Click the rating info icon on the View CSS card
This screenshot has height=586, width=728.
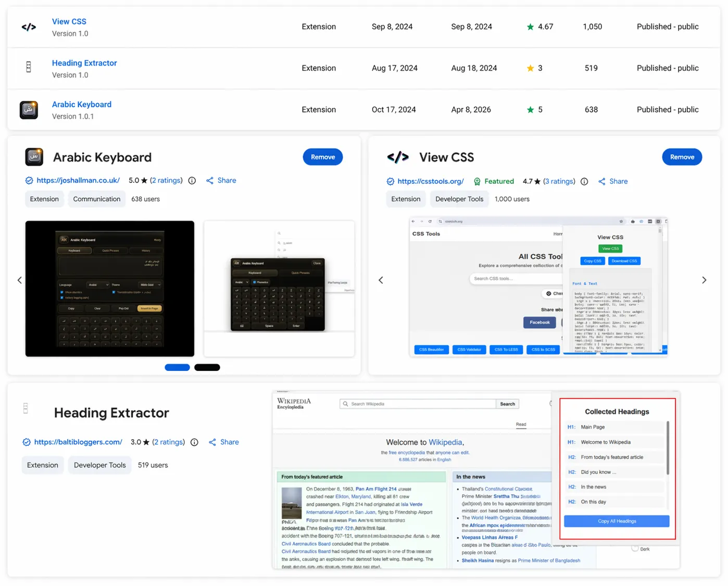click(x=584, y=182)
